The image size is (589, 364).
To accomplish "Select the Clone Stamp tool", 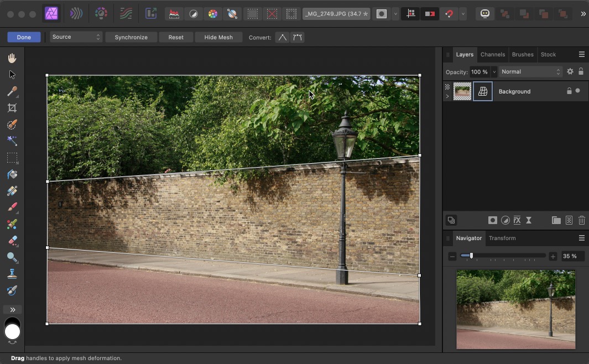I will (x=12, y=274).
